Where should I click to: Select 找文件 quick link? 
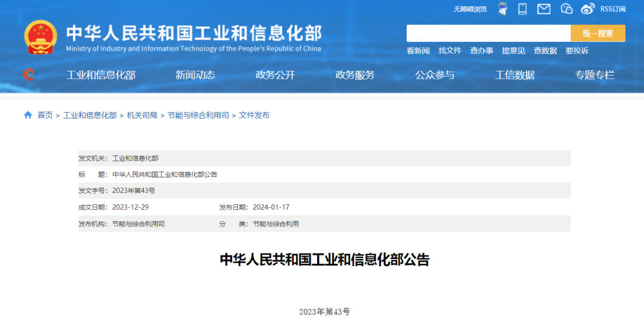(x=450, y=51)
